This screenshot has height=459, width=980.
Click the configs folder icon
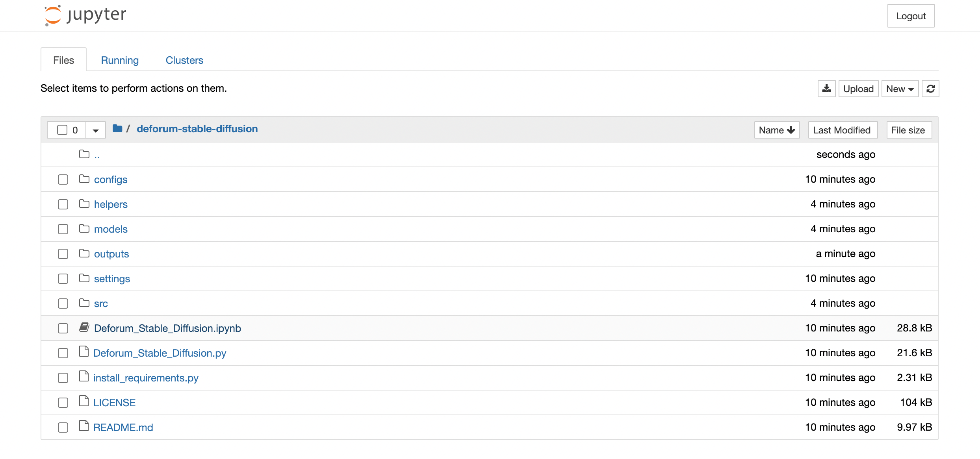coord(84,179)
